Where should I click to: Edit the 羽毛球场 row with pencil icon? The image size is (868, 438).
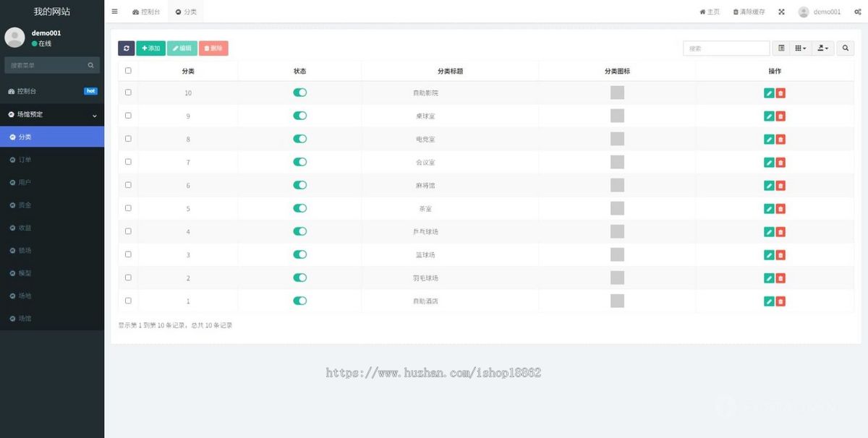(x=769, y=278)
